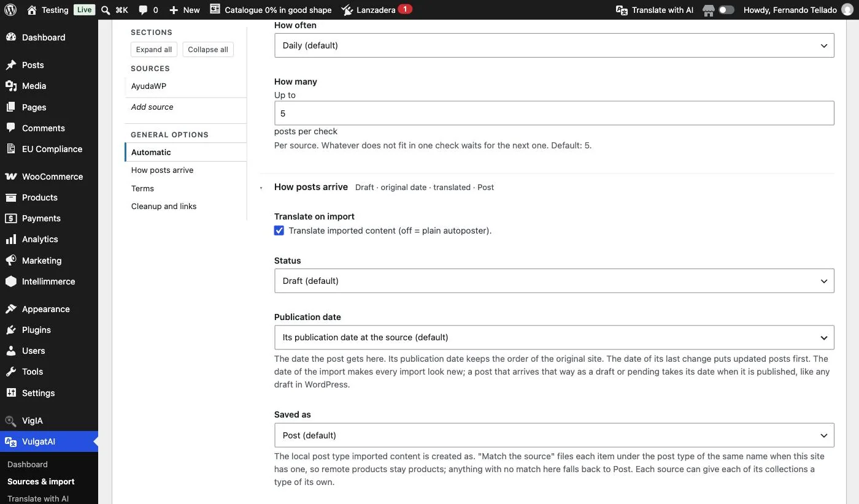Open Fernando Tellado's avatar
The width and height of the screenshot is (859, 504).
847,10
